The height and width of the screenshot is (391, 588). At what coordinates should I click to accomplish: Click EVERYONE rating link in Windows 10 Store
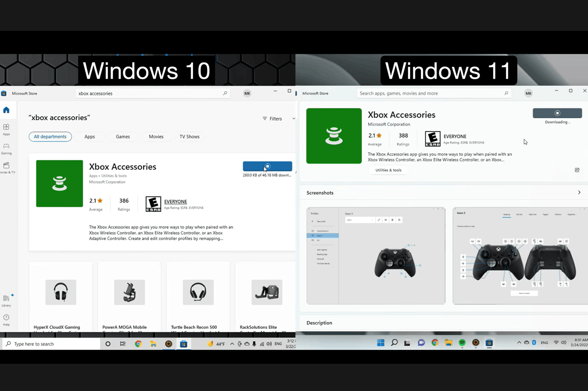pos(176,202)
